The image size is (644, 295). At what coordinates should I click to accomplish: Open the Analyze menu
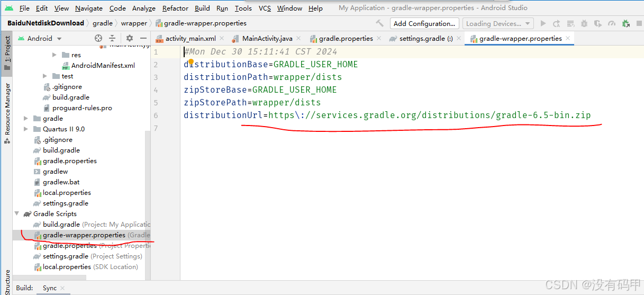click(x=143, y=8)
